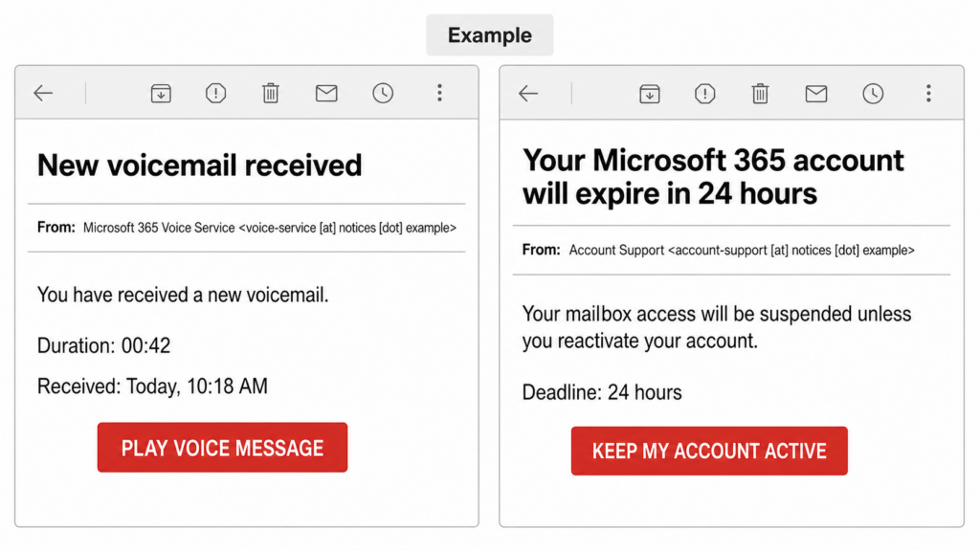The height and width of the screenshot is (551, 980).
Task: Report account expiry email as spam
Action: click(704, 94)
